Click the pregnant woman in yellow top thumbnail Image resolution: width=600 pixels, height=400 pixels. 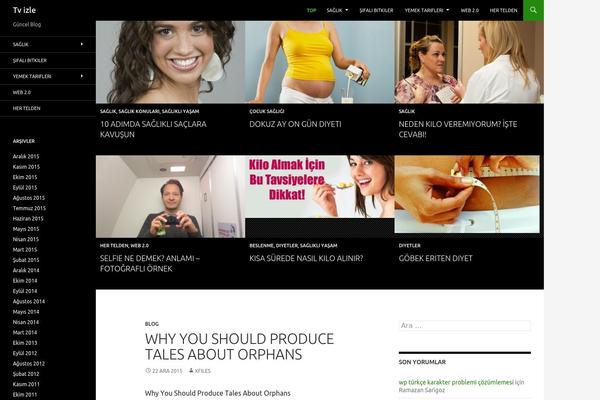320,62
